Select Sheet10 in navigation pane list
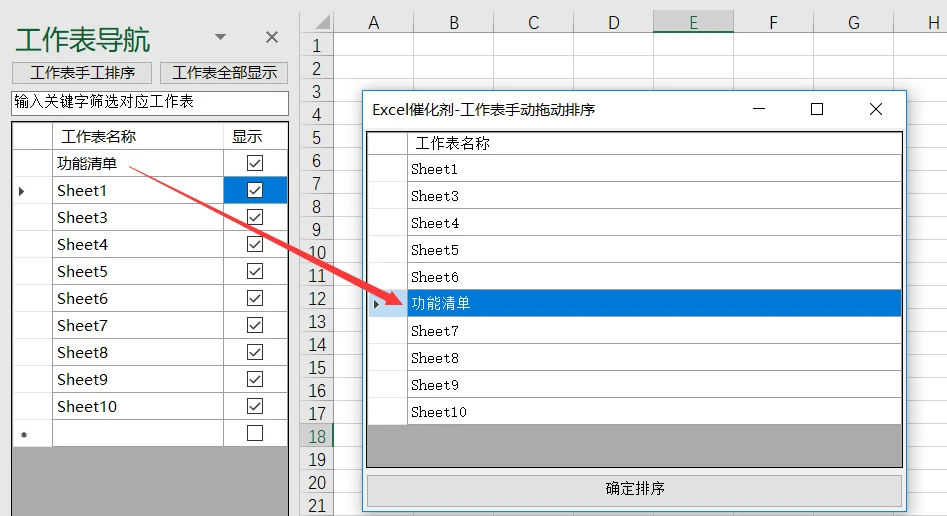Screen dimensions: 947x516 tap(138, 406)
